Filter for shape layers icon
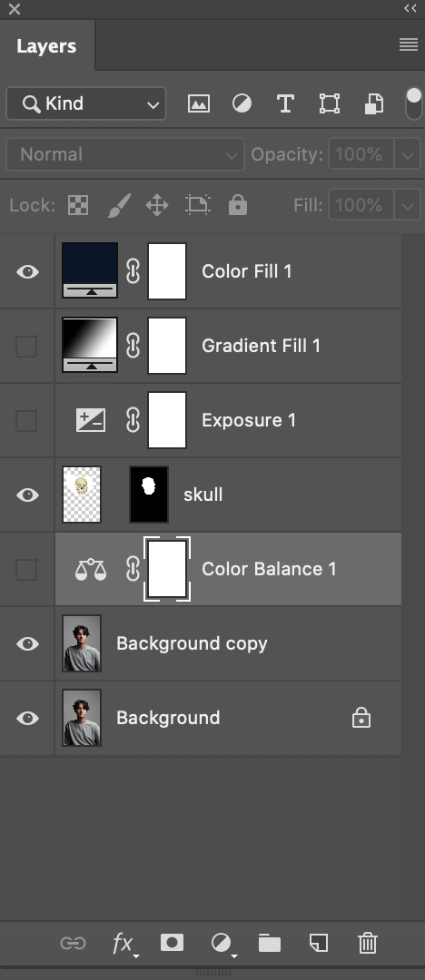 [330, 103]
